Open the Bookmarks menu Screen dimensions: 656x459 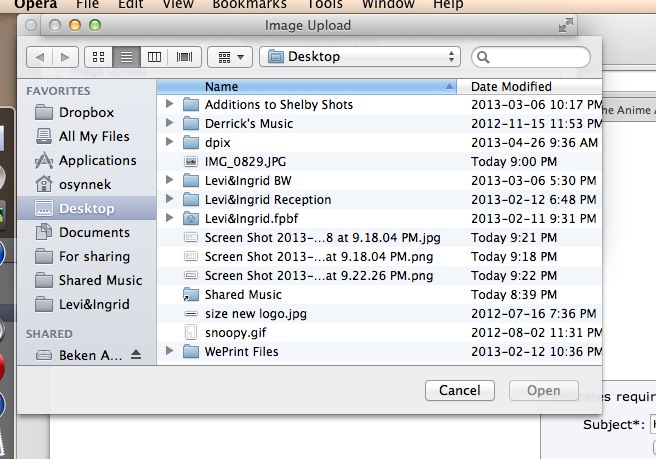(x=249, y=5)
